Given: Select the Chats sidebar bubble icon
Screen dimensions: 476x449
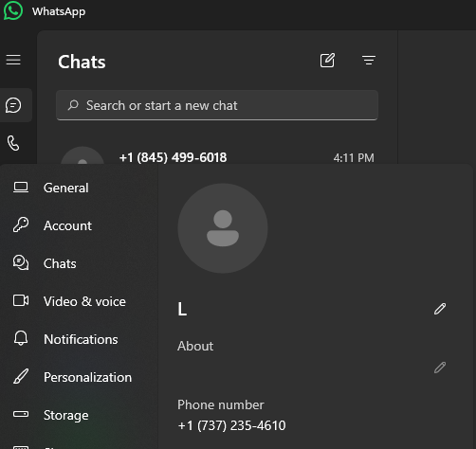Looking at the screenshot, I should click(13, 105).
